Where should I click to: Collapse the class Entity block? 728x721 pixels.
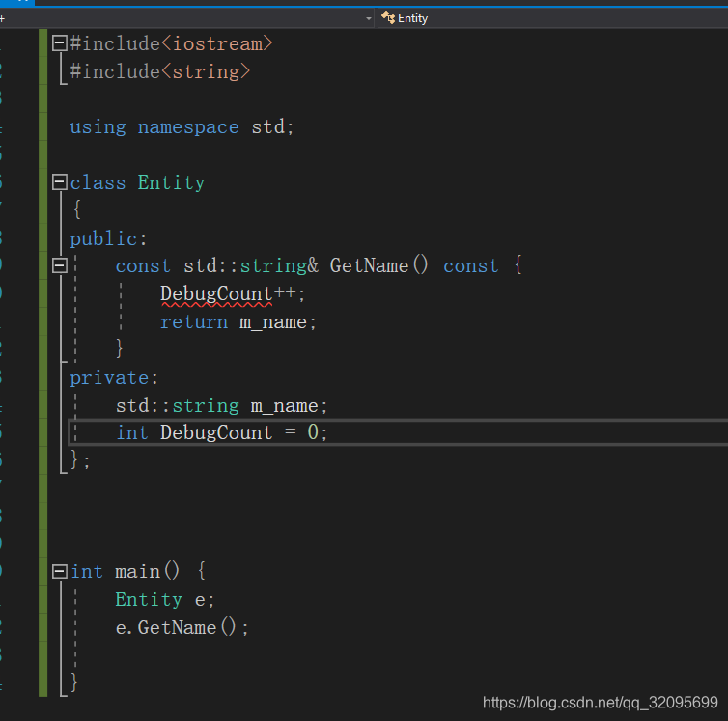tap(60, 182)
